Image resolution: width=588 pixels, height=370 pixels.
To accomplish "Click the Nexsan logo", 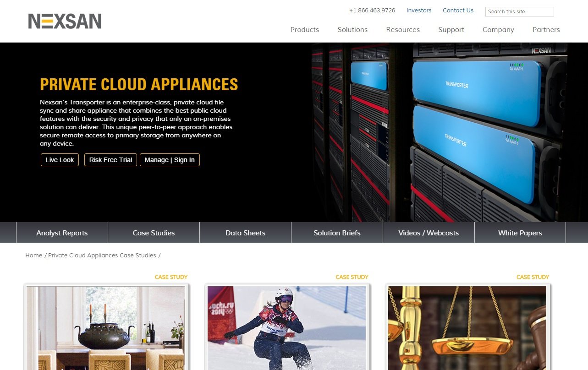I will pyautogui.click(x=65, y=21).
